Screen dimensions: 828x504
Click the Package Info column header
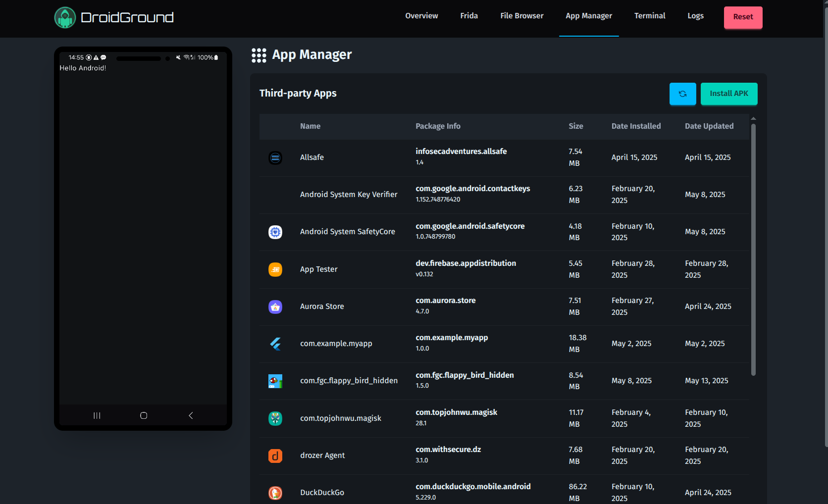click(x=438, y=126)
